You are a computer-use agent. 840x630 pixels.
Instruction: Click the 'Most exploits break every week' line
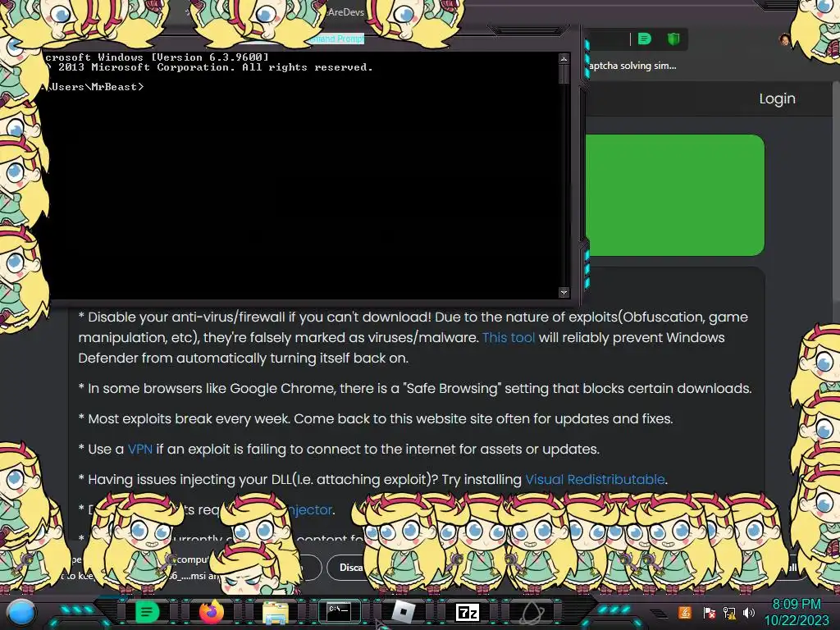376,418
